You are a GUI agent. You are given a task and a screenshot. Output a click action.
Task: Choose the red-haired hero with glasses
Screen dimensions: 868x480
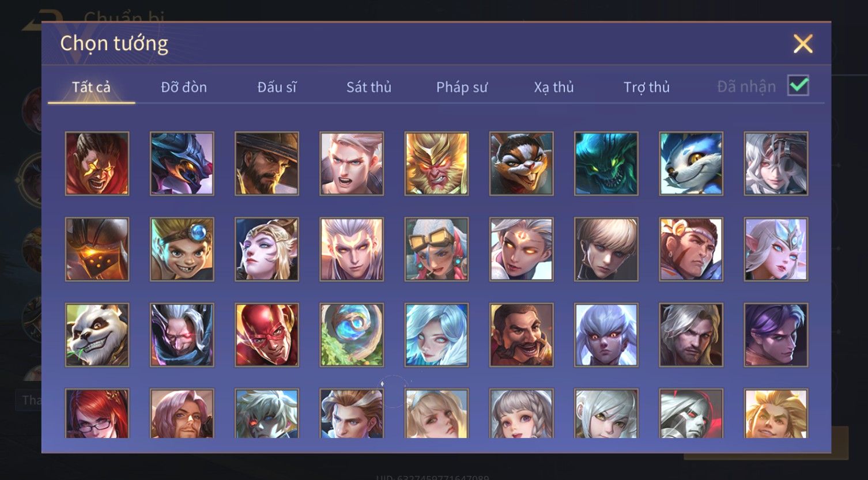97,413
